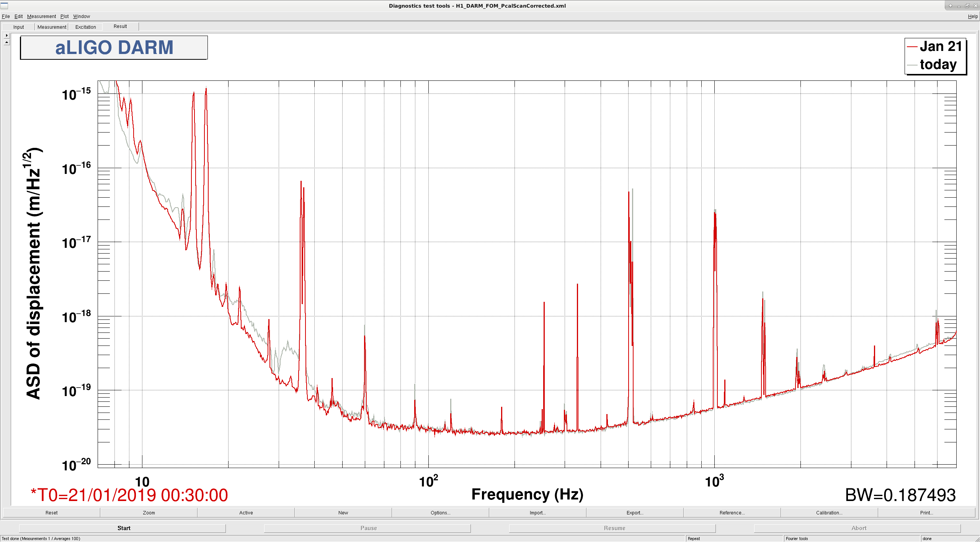Click the Import button
The width and height of the screenshot is (980, 542).
537,513
